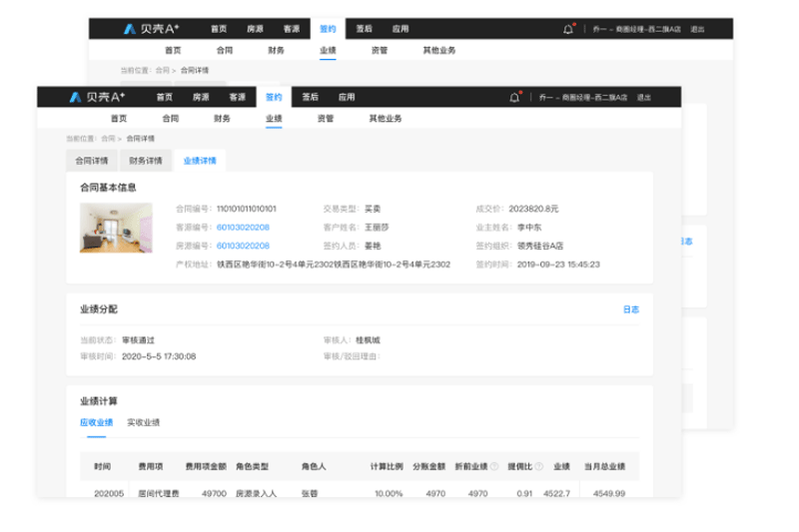Click the bell notification icon in the front window

[x=514, y=98]
